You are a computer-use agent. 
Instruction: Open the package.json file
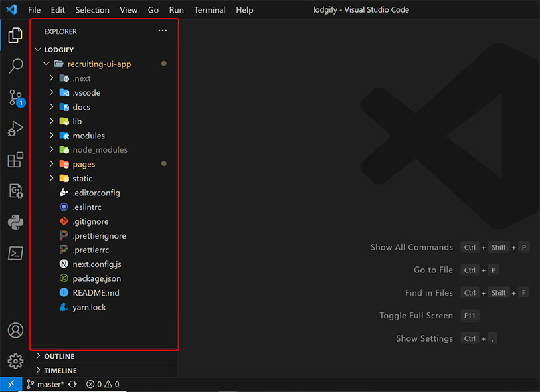[x=96, y=278]
